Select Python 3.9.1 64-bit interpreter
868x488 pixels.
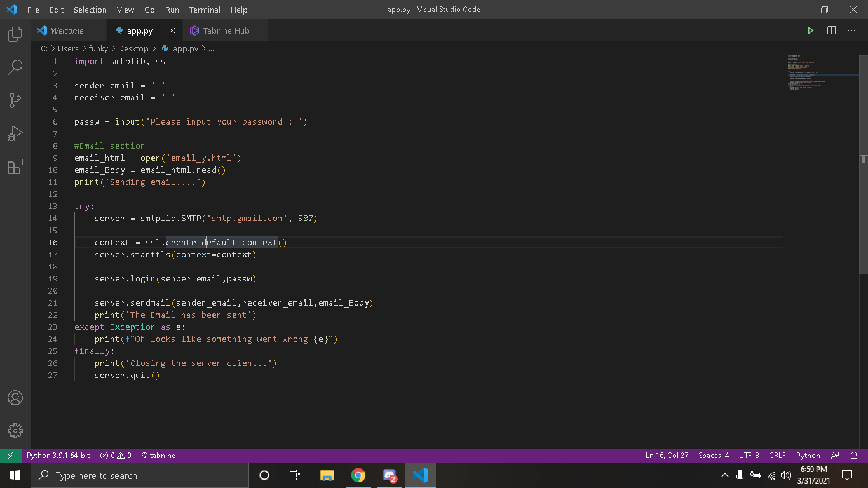58,456
